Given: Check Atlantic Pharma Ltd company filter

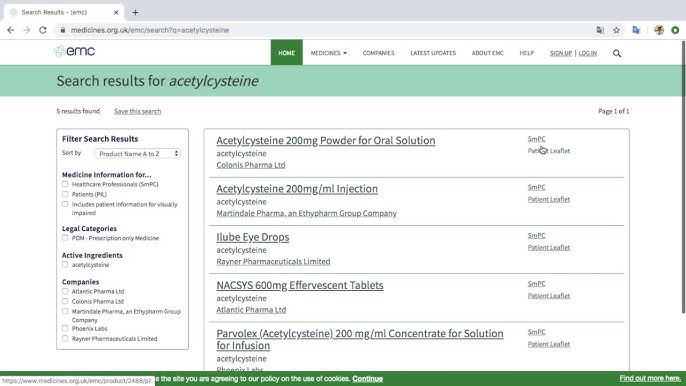Looking at the screenshot, I should tap(65, 291).
